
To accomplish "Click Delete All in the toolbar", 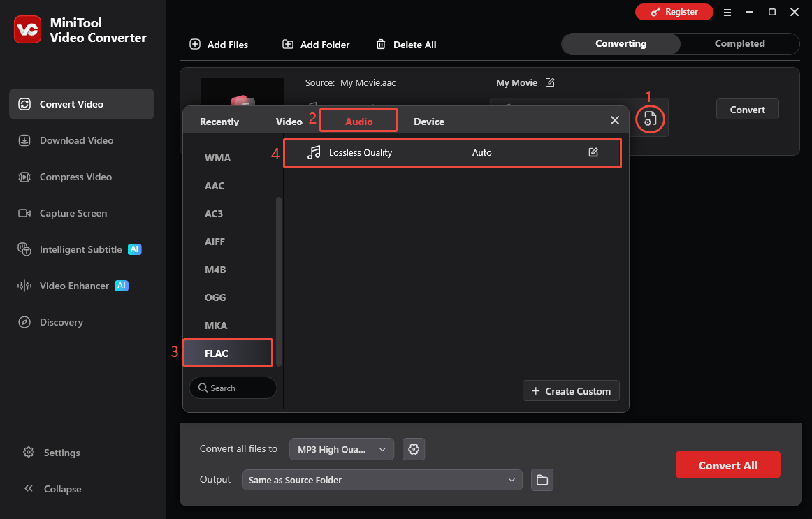I will pyautogui.click(x=406, y=45).
